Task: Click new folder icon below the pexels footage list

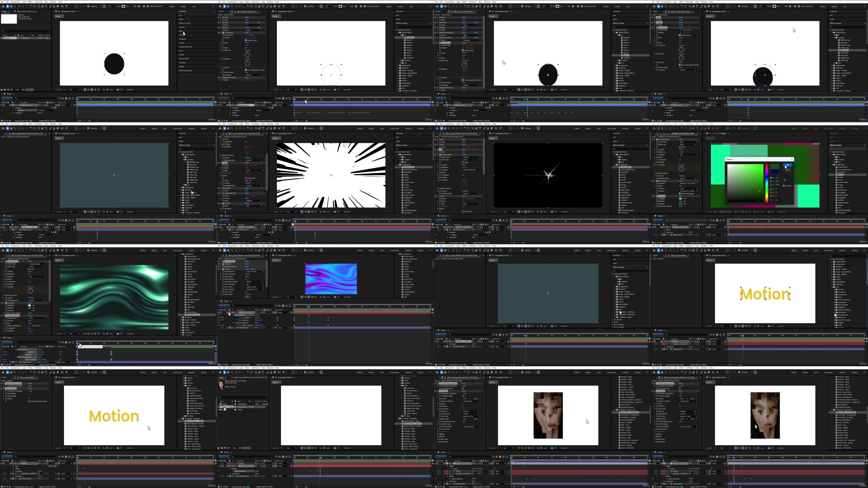Action: tap(222, 448)
